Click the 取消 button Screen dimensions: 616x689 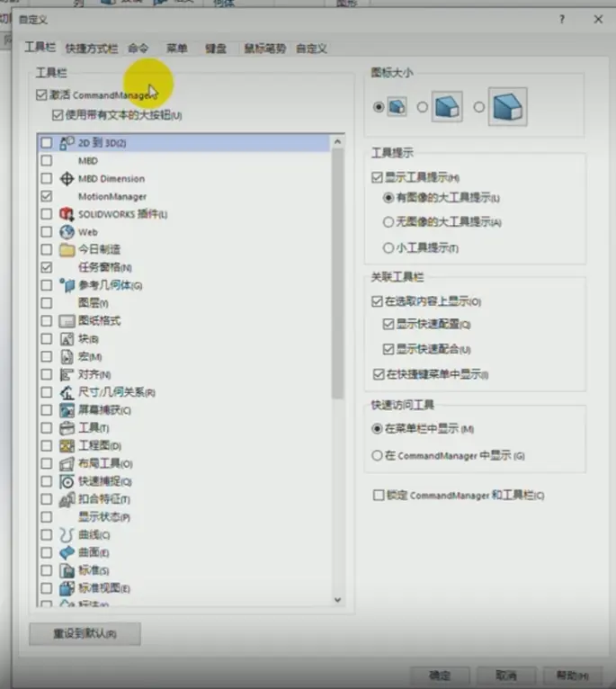506,676
